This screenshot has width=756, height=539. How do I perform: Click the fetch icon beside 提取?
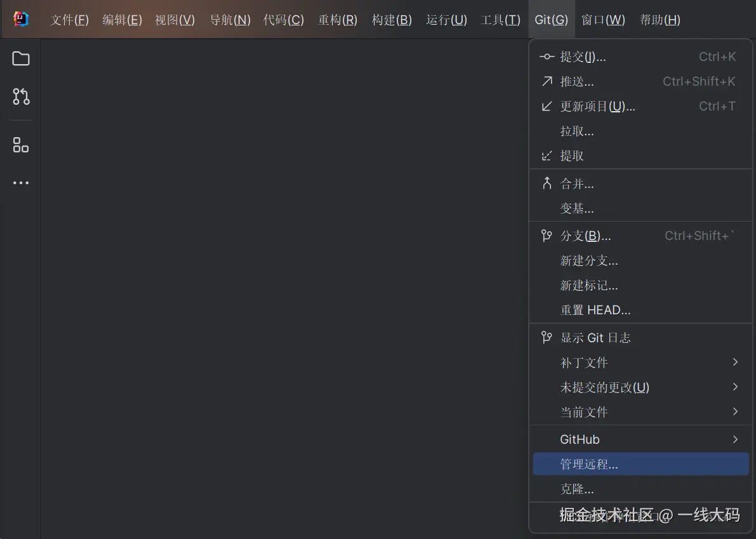547,156
